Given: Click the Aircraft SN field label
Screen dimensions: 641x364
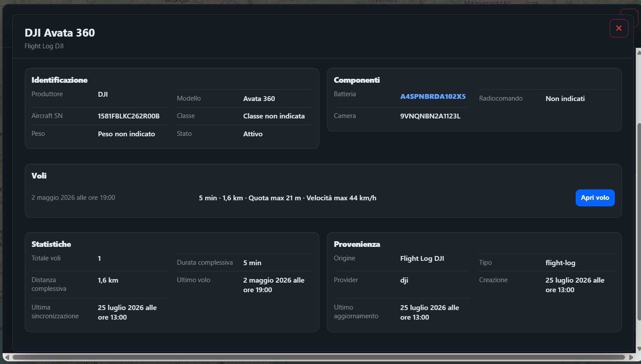Looking at the screenshot, I should [x=47, y=116].
